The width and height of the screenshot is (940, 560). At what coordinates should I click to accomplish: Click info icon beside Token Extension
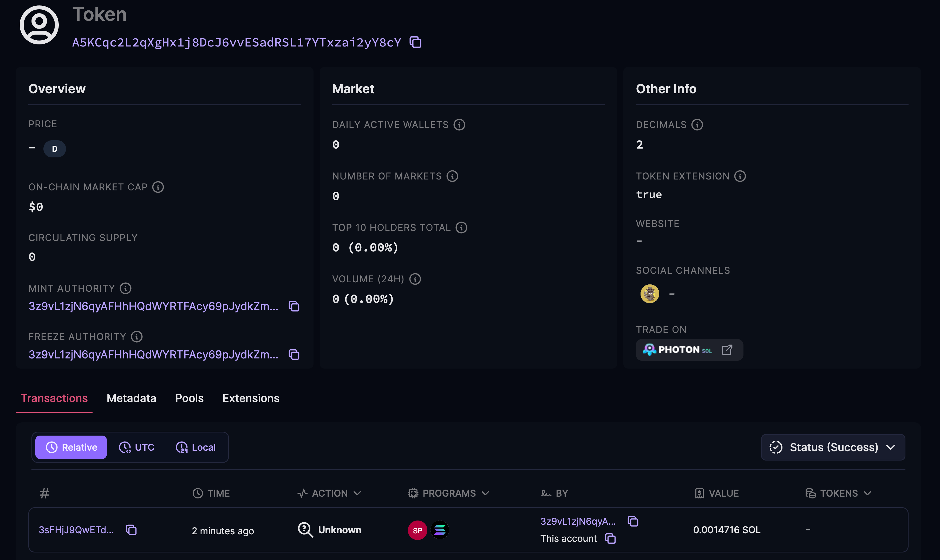(x=740, y=176)
